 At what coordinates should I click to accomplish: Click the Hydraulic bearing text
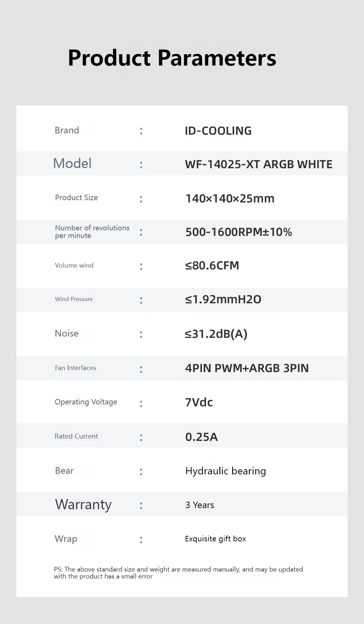coord(225,471)
